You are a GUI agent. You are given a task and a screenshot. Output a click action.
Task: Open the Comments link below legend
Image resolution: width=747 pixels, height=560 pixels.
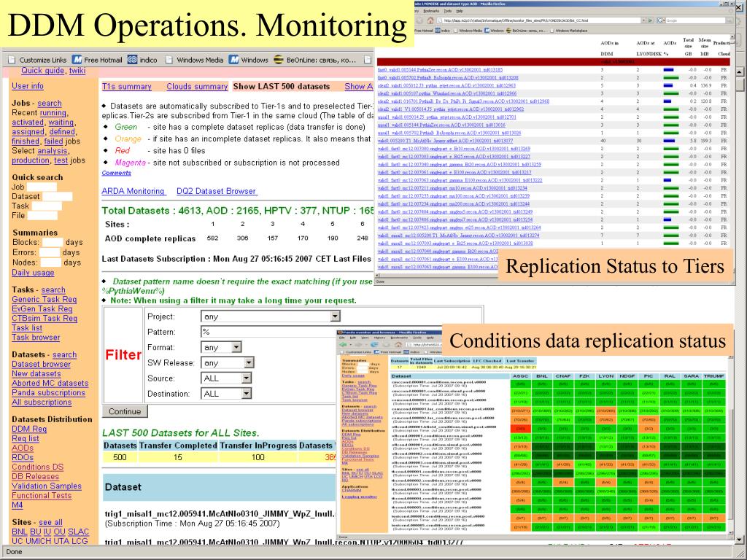116,173
